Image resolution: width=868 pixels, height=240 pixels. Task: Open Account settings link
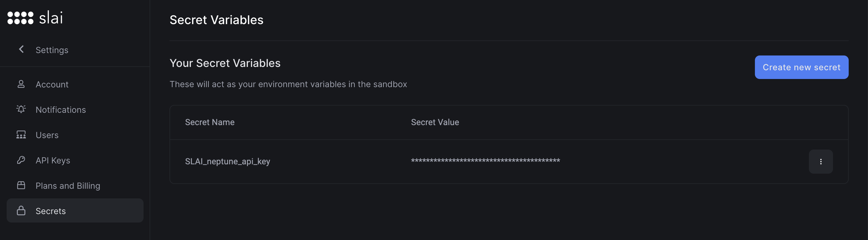coord(52,84)
